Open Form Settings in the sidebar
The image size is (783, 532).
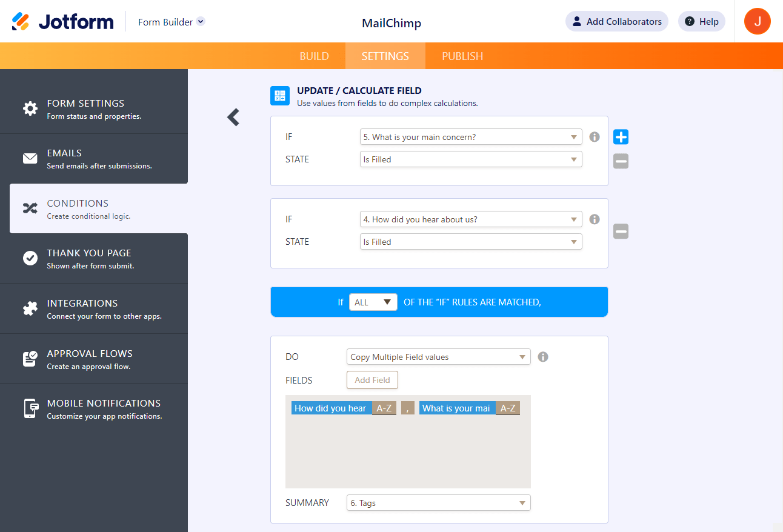(94, 108)
